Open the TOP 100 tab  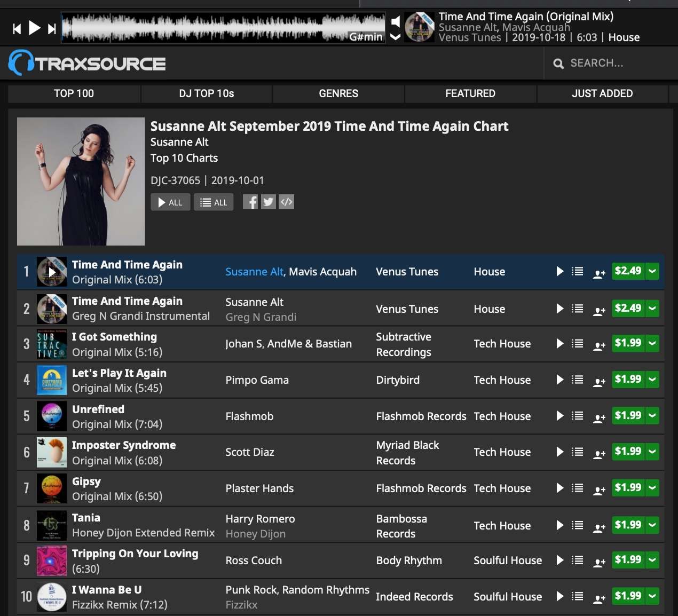point(74,93)
